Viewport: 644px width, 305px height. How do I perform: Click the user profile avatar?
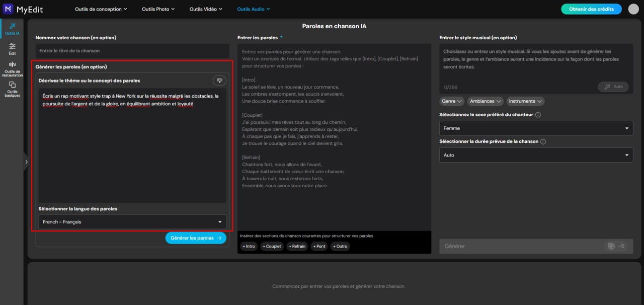click(x=633, y=9)
